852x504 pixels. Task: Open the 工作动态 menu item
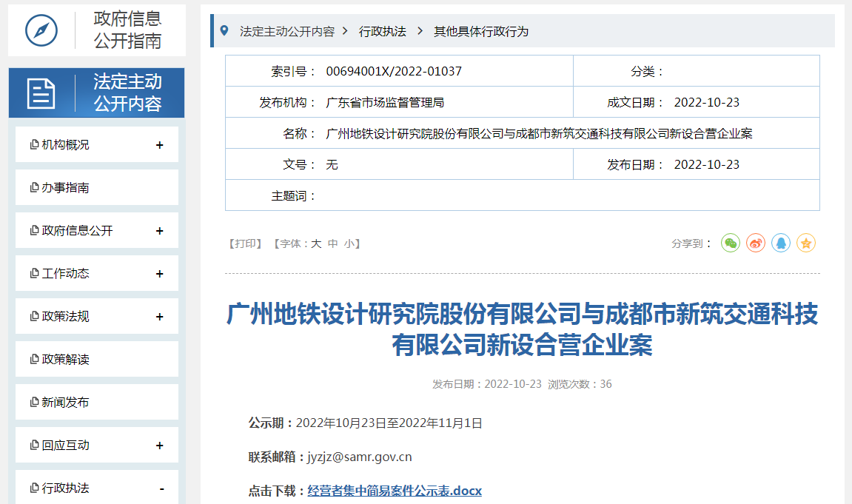97,273
